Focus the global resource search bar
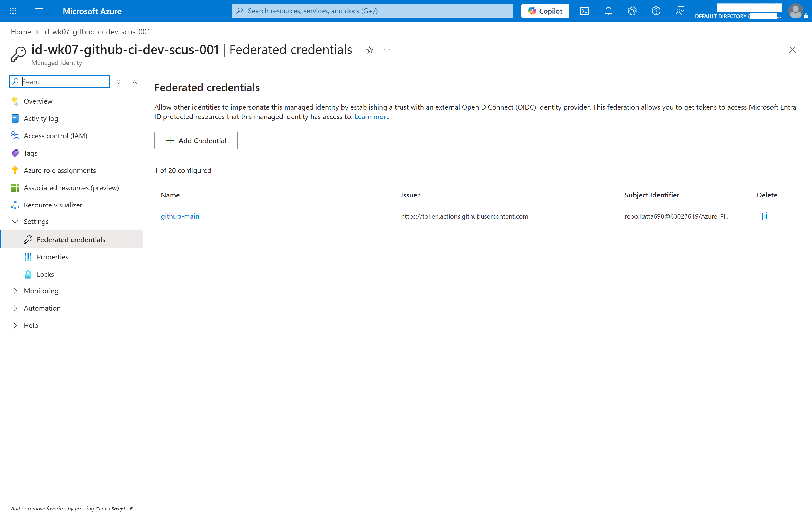 point(372,11)
